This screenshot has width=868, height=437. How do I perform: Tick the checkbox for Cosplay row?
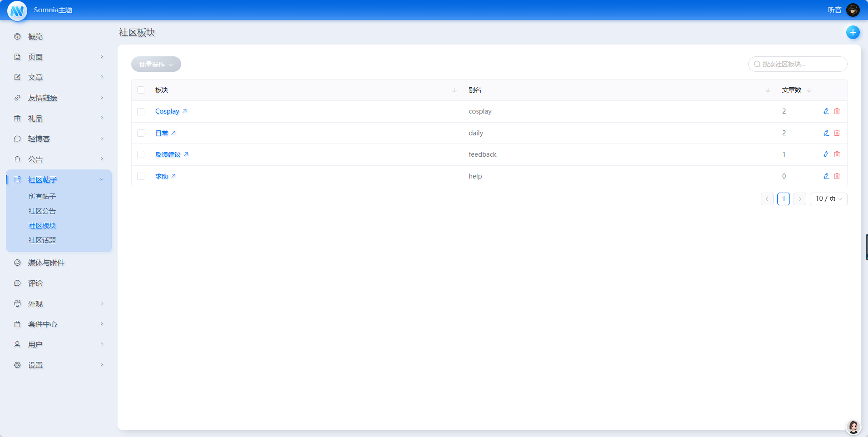point(141,112)
